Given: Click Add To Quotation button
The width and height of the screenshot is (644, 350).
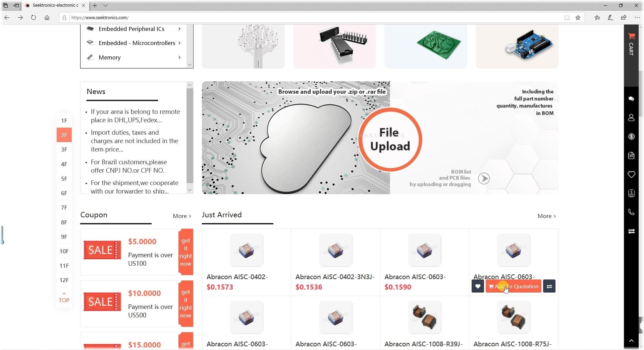Looking at the screenshot, I should 513,286.
